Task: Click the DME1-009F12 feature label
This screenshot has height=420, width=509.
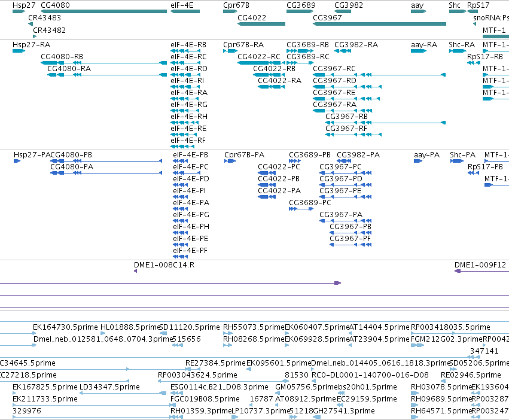Action: click(x=480, y=264)
